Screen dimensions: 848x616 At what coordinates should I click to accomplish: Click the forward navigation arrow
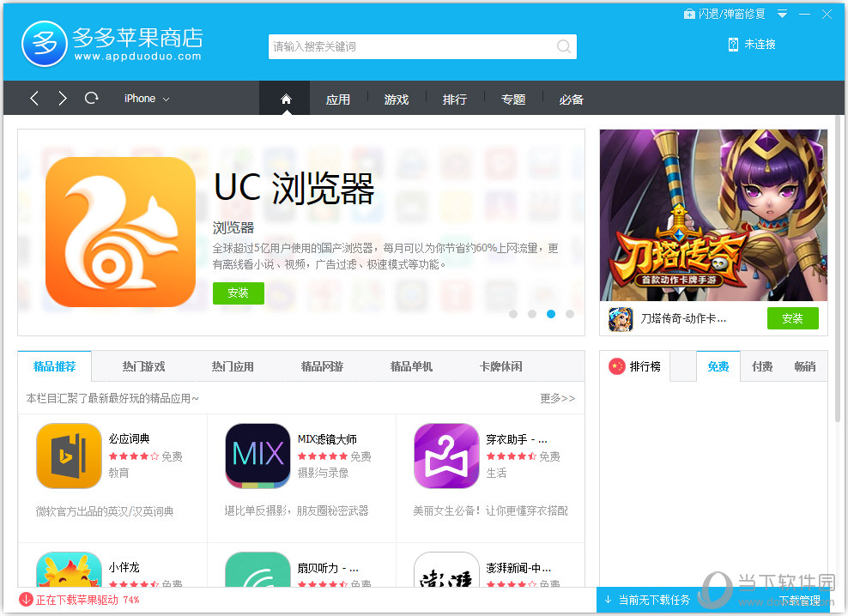(x=61, y=98)
